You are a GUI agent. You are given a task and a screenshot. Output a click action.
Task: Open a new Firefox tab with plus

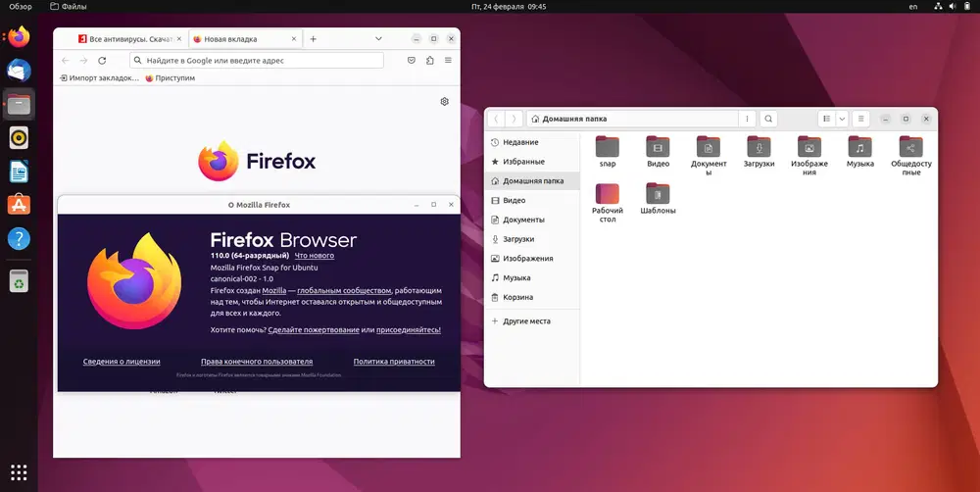click(314, 39)
